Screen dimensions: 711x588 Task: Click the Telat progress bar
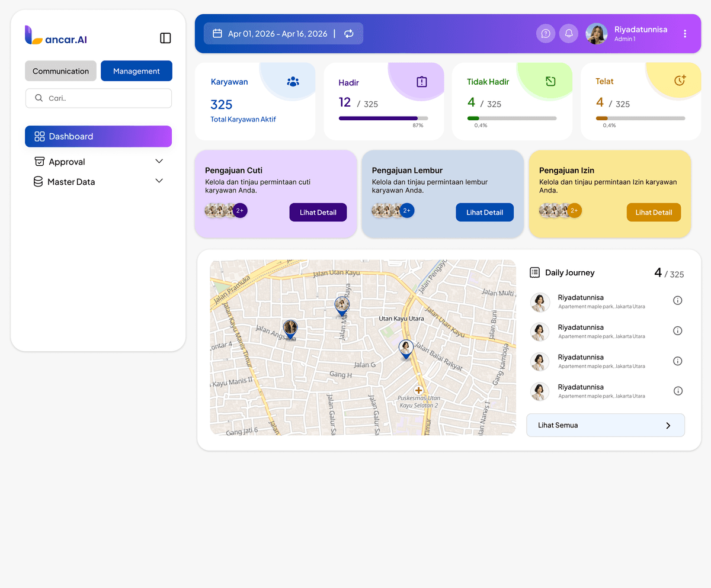coord(640,118)
